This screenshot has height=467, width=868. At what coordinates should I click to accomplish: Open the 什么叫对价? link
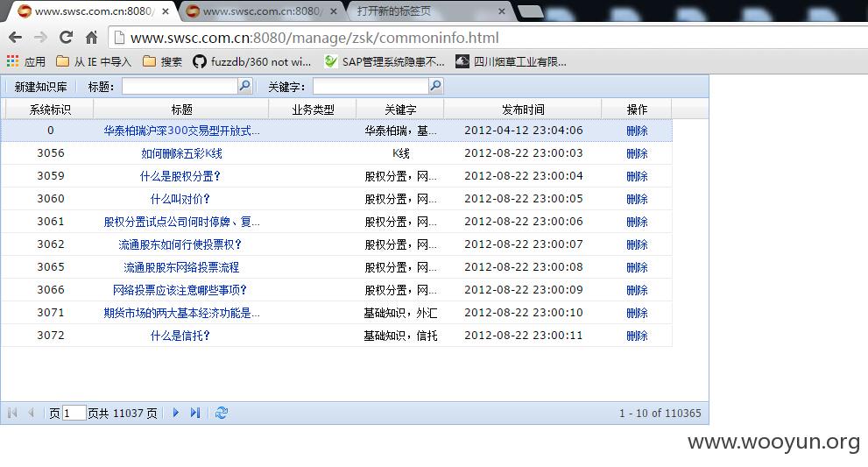180,199
